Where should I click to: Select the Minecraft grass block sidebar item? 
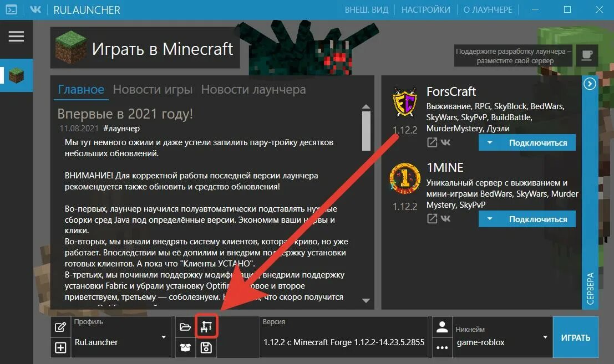(x=17, y=75)
